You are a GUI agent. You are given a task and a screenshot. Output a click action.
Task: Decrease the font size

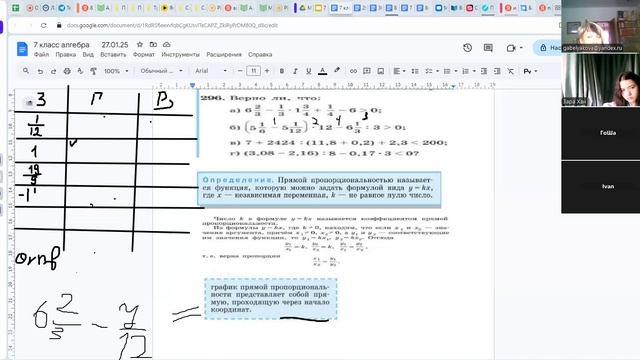click(x=240, y=71)
